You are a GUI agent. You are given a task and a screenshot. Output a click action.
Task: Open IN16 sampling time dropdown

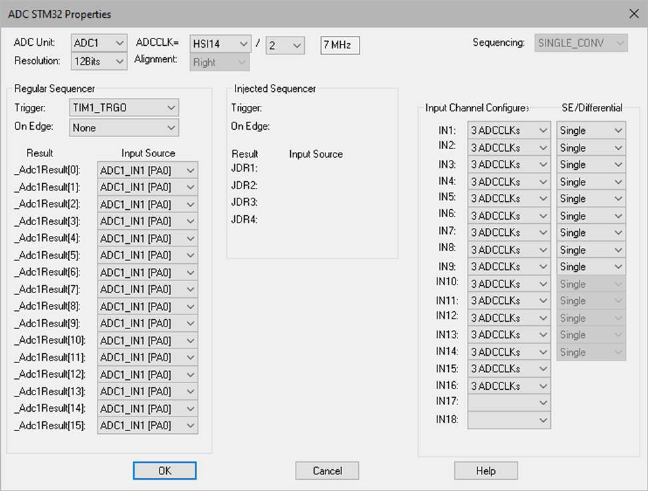coord(509,386)
